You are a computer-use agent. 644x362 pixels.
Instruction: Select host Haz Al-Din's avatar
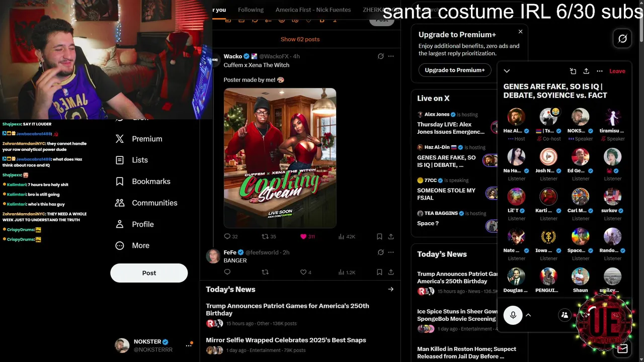coord(516,117)
